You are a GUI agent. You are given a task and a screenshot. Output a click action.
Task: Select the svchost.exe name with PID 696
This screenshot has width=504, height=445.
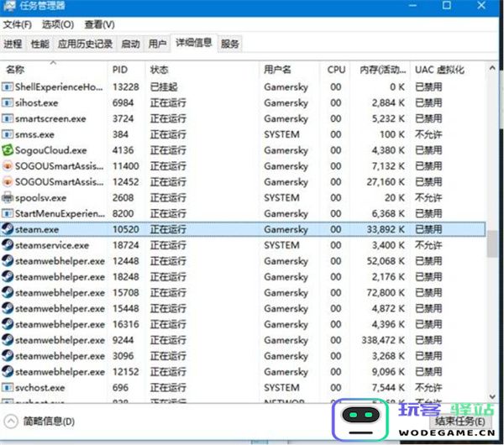(x=39, y=388)
